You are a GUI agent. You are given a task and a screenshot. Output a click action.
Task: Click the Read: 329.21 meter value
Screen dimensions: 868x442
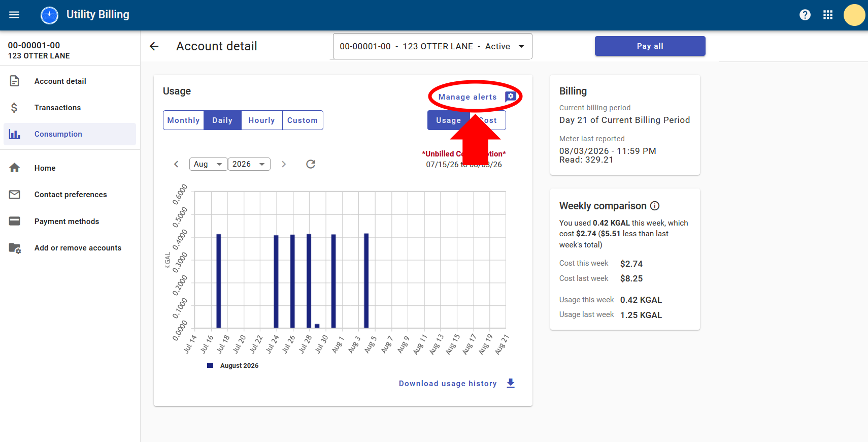(586, 160)
